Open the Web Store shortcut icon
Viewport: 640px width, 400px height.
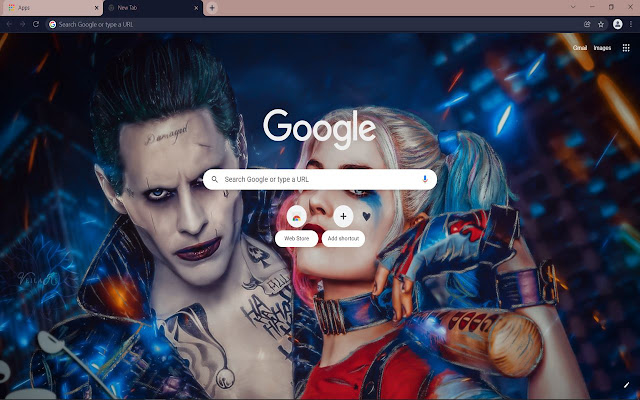297,216
